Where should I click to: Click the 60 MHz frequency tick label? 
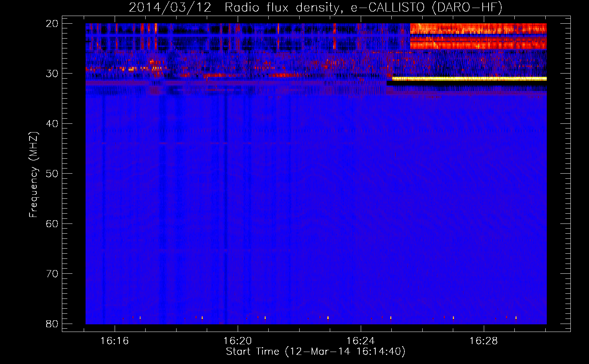click(52, 224)
